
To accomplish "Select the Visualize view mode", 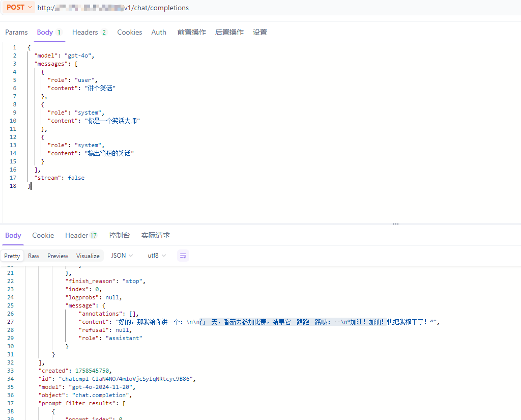I will point(88,256).
